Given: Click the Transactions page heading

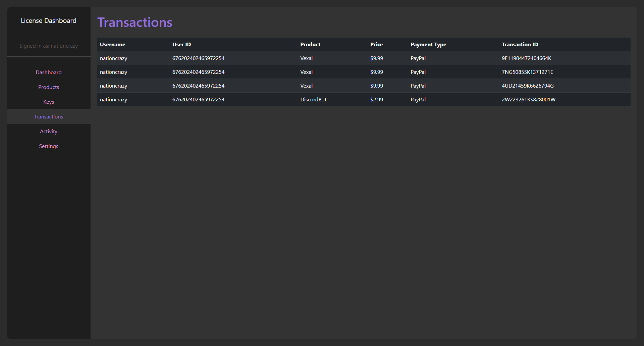Looking at the screenshot, I should coord(135,22).
